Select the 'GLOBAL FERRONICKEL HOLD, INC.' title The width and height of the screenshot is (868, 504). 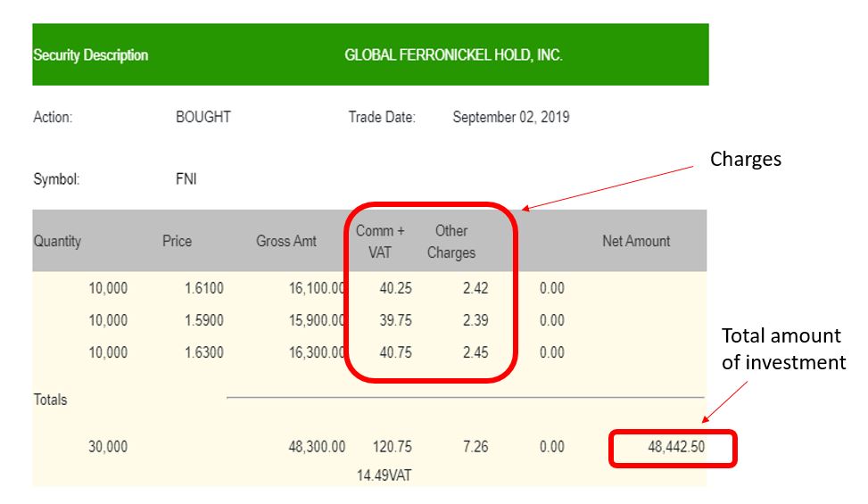(x=453, y=55)
